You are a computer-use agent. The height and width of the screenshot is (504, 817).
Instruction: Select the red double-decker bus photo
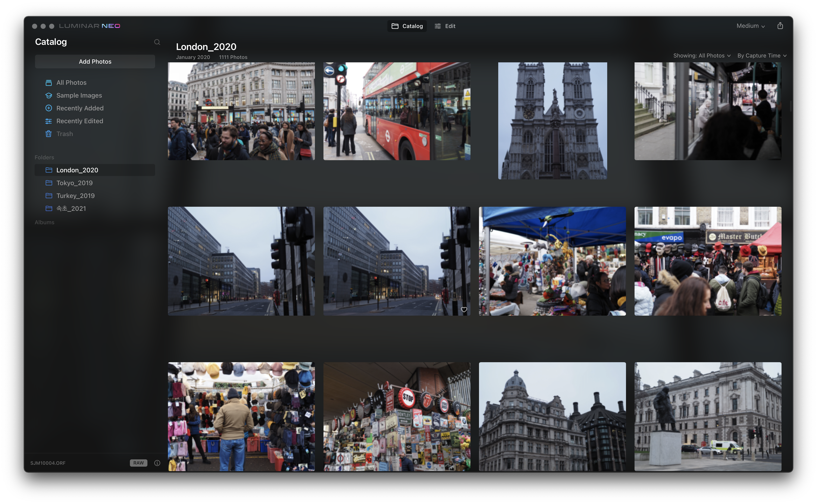397,111
